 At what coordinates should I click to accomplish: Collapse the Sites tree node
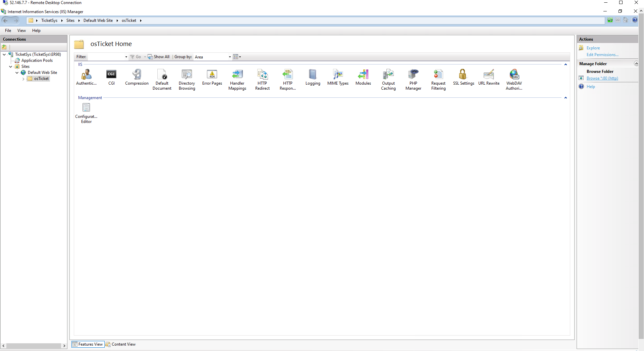10,67
